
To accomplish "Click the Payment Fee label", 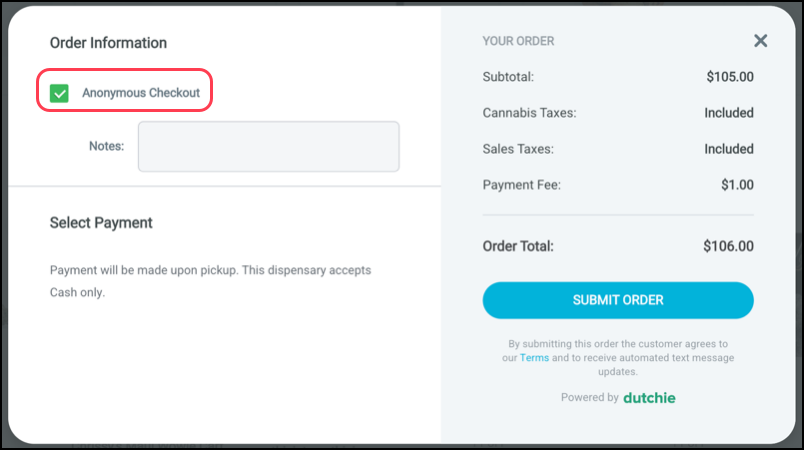I will point(521,185).
